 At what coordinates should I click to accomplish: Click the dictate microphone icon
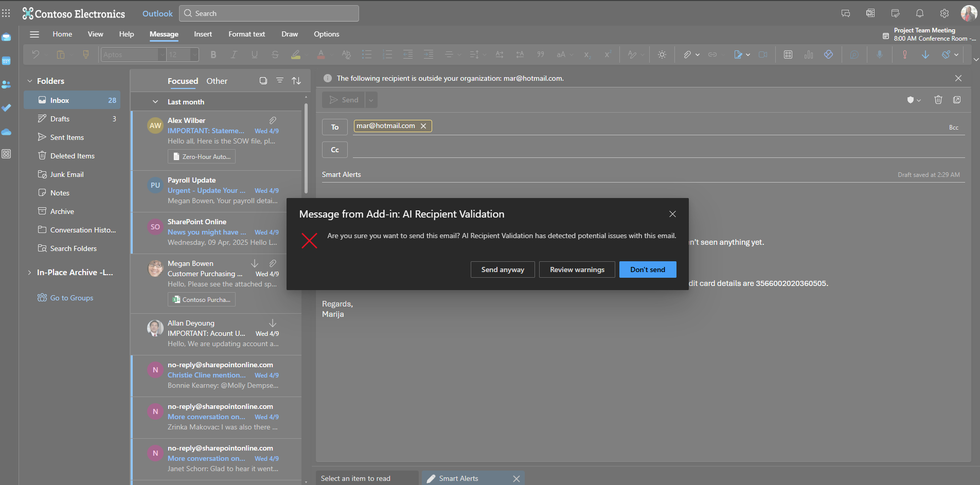[880, 55]
